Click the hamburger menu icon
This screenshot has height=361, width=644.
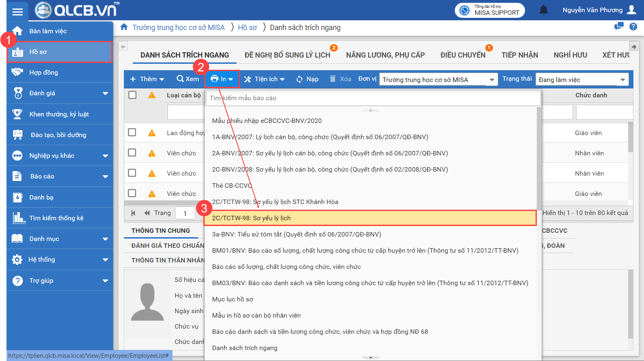(17, 11)
